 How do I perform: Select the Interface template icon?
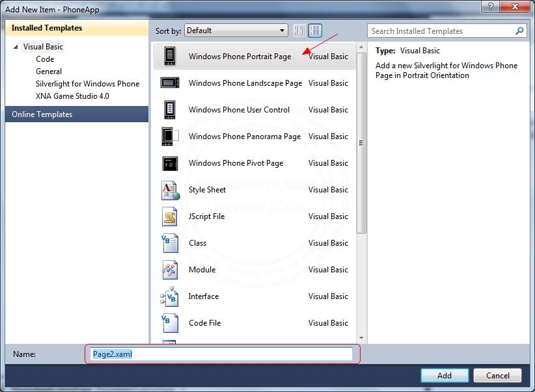[x=169, y=296]
